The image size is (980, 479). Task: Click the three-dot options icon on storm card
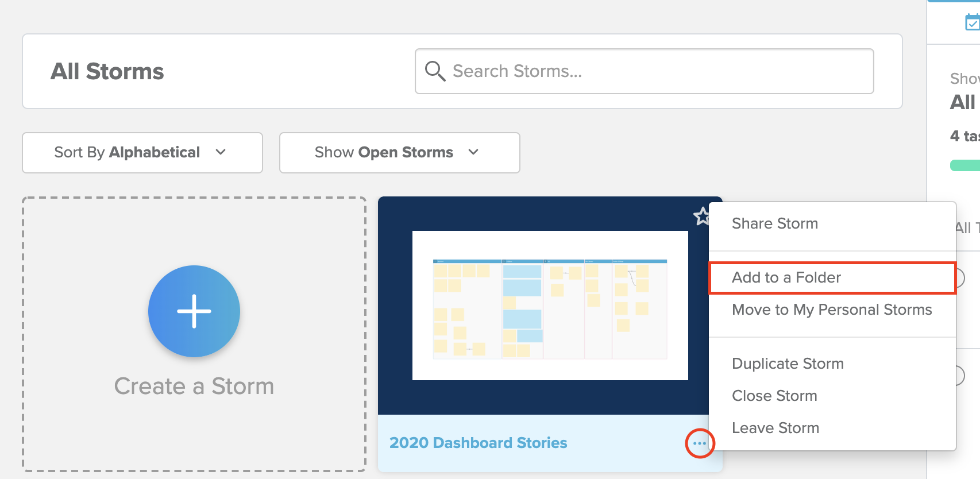coord(700,443)
